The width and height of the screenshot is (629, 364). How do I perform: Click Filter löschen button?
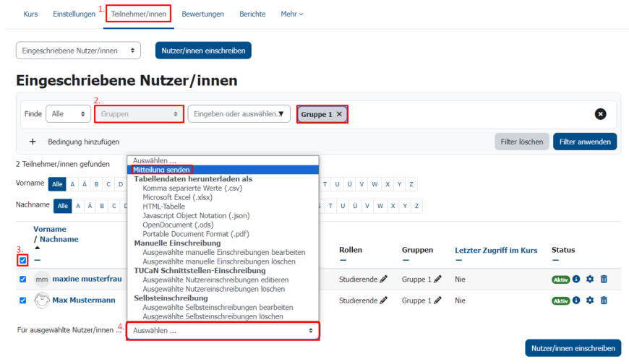pyautogui.click(x=521, y=142)
